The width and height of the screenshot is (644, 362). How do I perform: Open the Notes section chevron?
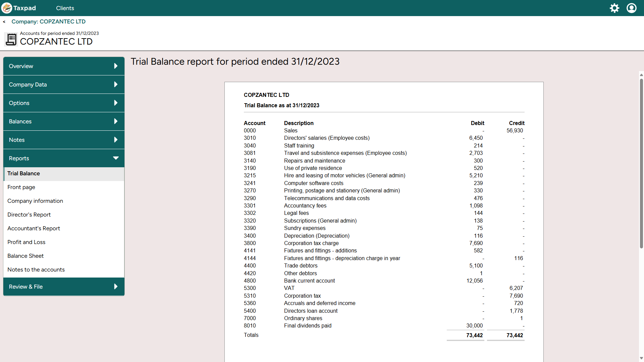pos(116,139)
